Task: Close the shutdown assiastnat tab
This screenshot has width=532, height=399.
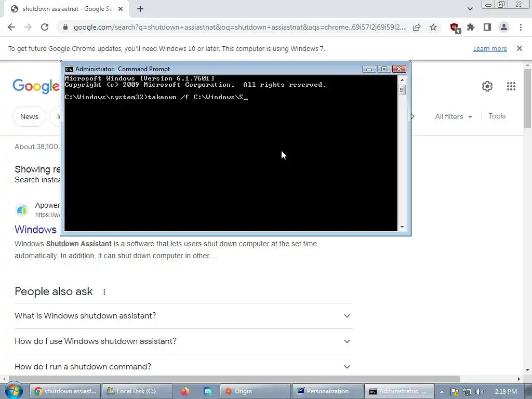Action: [x=121, y=9]
